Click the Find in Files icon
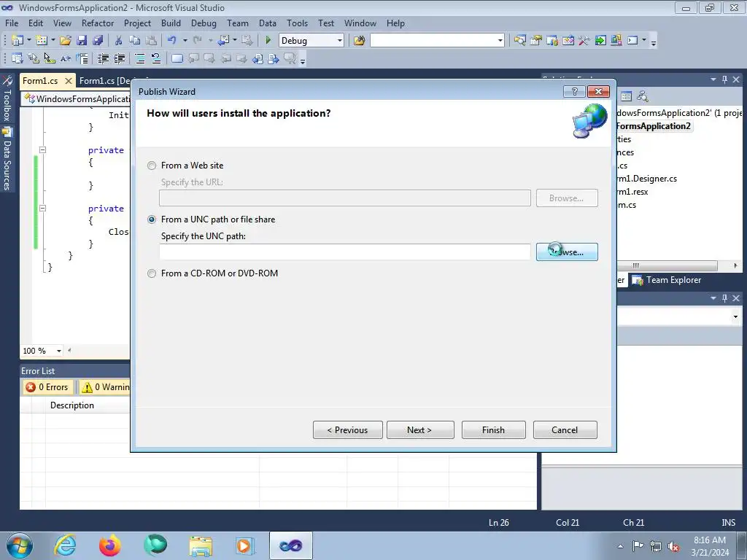Viewport: 747px width, 560px height. point(359,41)
